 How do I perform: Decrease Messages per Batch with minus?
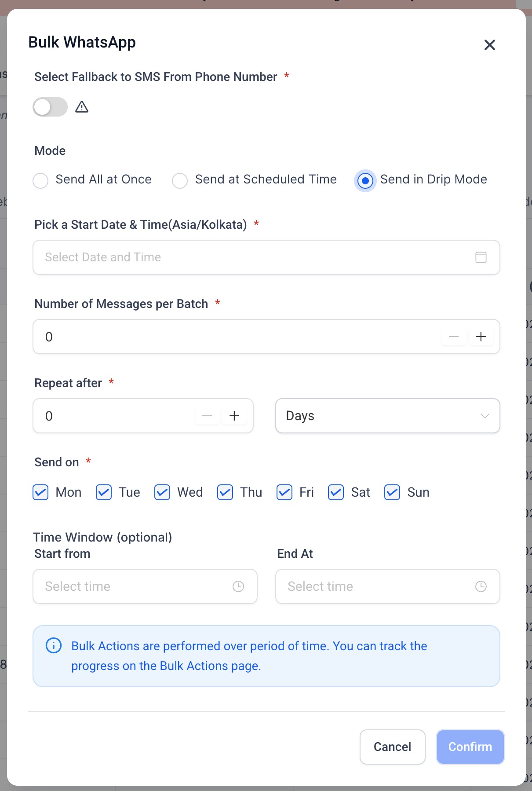454,337
